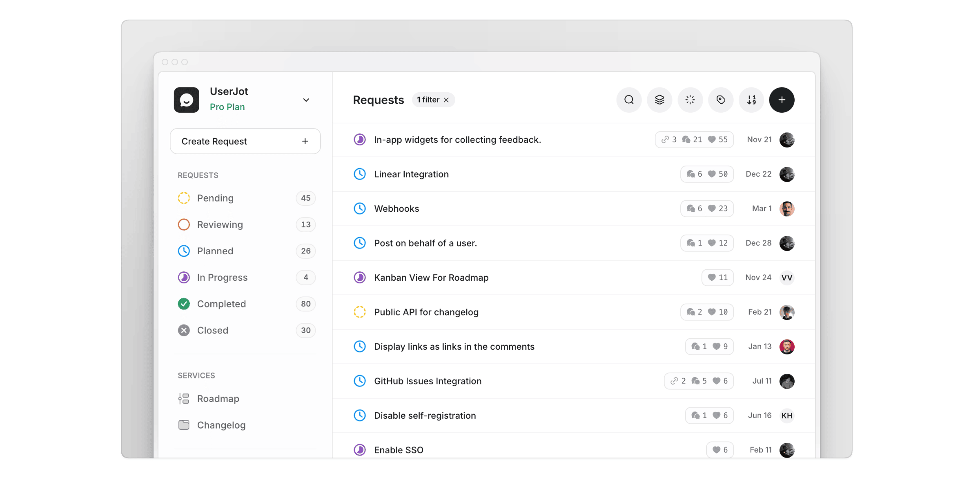Remove the 1 filter chip

[x=446, y=100]
